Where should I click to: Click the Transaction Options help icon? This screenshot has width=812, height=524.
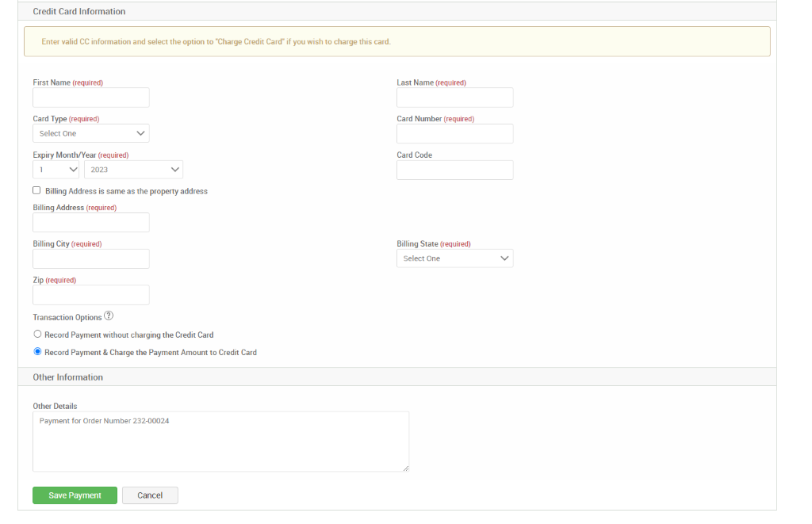[x=108, y=316]
